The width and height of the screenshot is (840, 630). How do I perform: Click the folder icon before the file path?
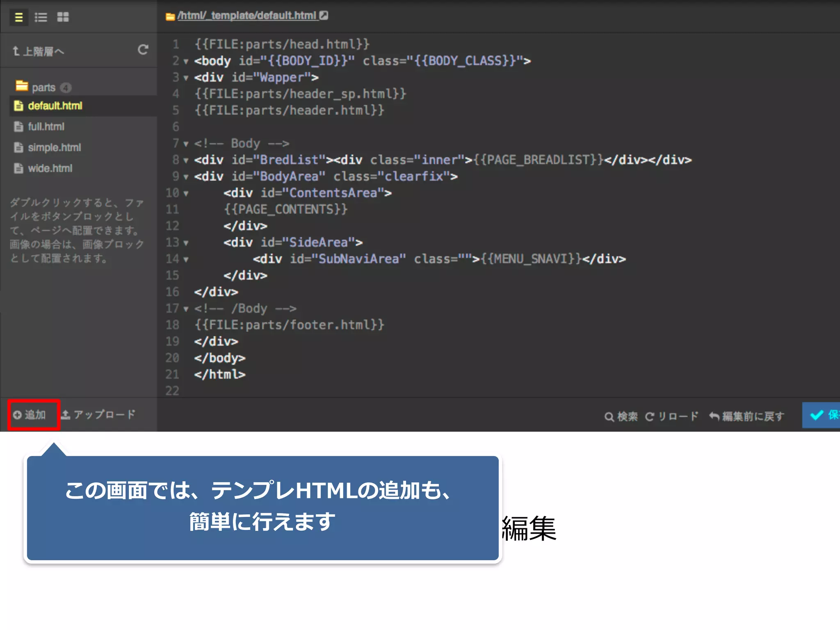170,16
